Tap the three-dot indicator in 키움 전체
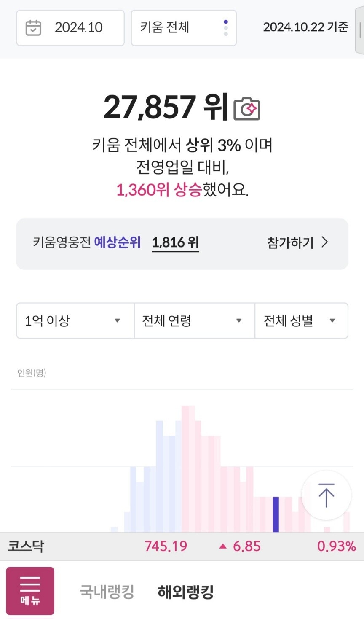The image size is (364, 619). pos(226,28)
